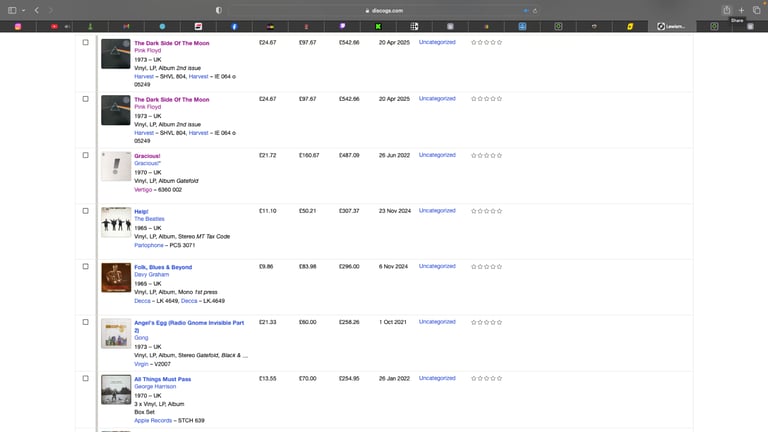Switch to the Instagram tab
768x432 pixels.
18,26
